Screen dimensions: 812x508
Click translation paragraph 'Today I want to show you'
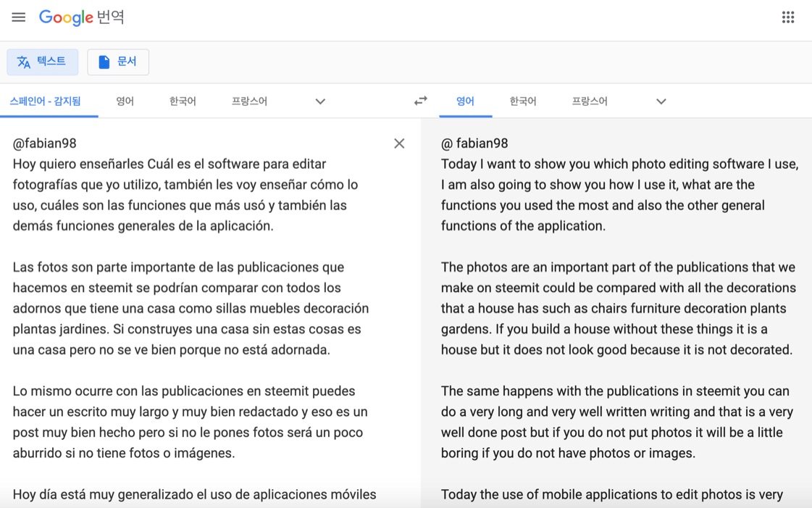click(619, 195)
